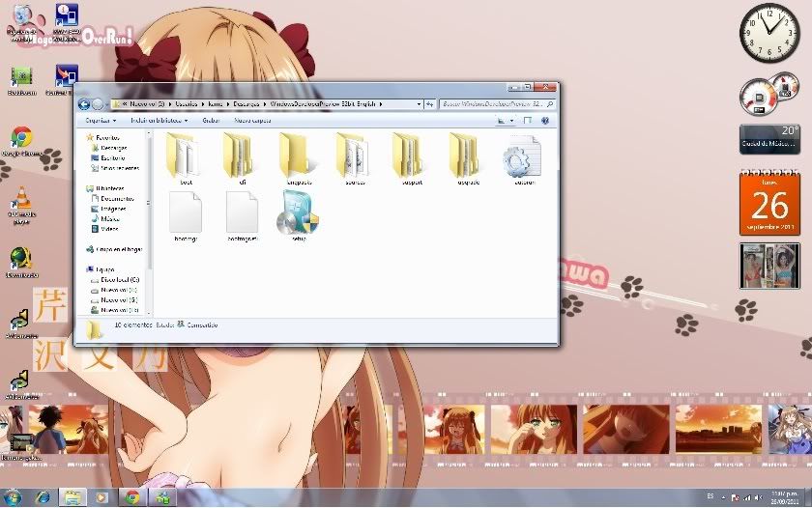
Task: Open Vídeos library
Action: click(109, 229)
